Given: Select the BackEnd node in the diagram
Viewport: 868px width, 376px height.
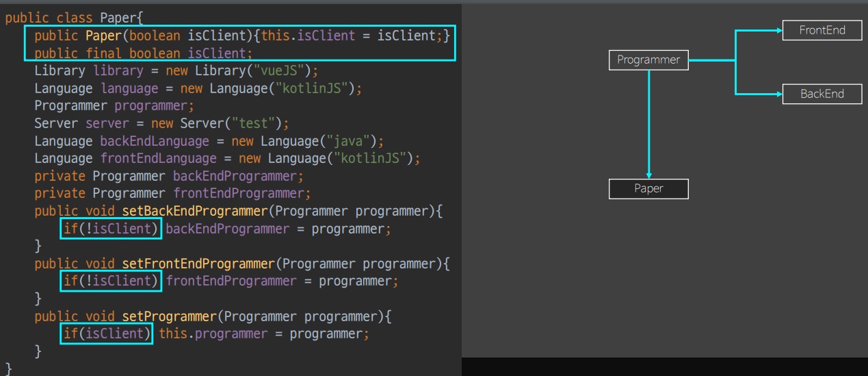Looking at the screenshot, I should tap(822, 94).
